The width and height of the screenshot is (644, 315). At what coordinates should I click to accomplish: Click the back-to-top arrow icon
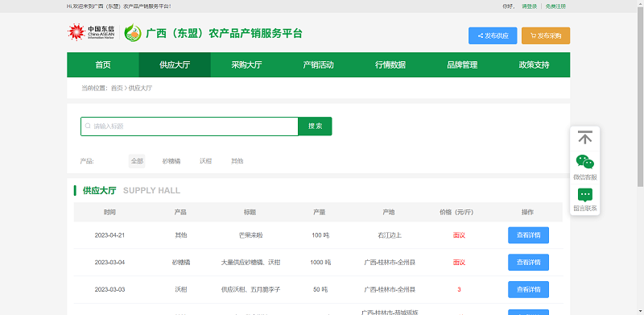[585, 137]
